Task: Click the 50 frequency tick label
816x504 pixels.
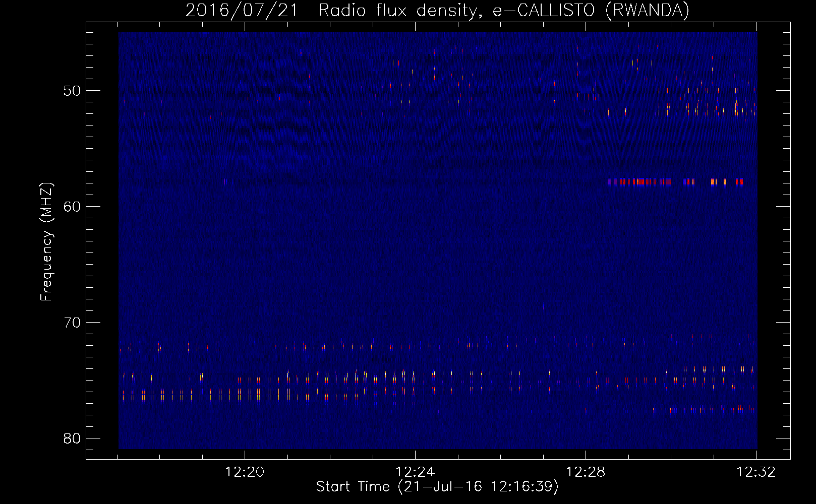Action: [72, 91]
